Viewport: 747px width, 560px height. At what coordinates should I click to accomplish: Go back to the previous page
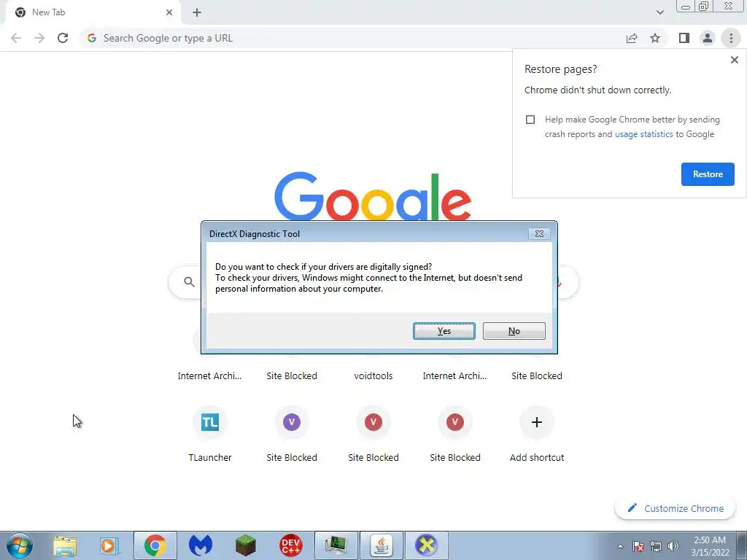16,38
